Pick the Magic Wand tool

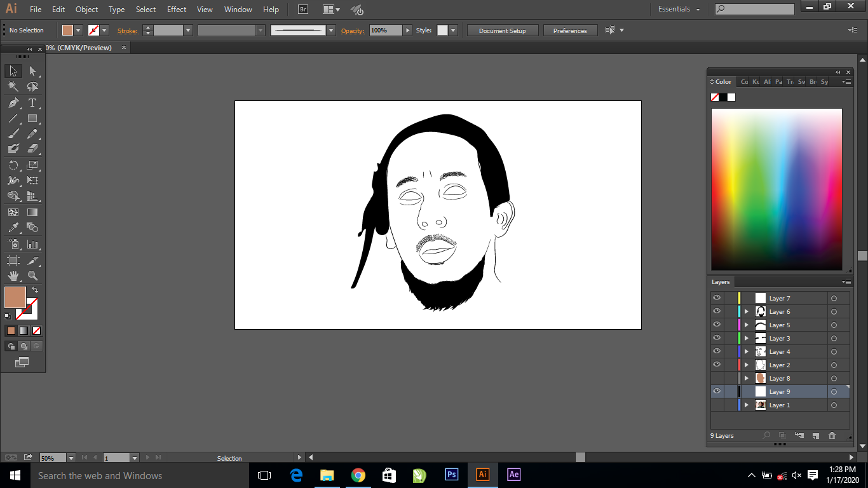click(13, 87)
